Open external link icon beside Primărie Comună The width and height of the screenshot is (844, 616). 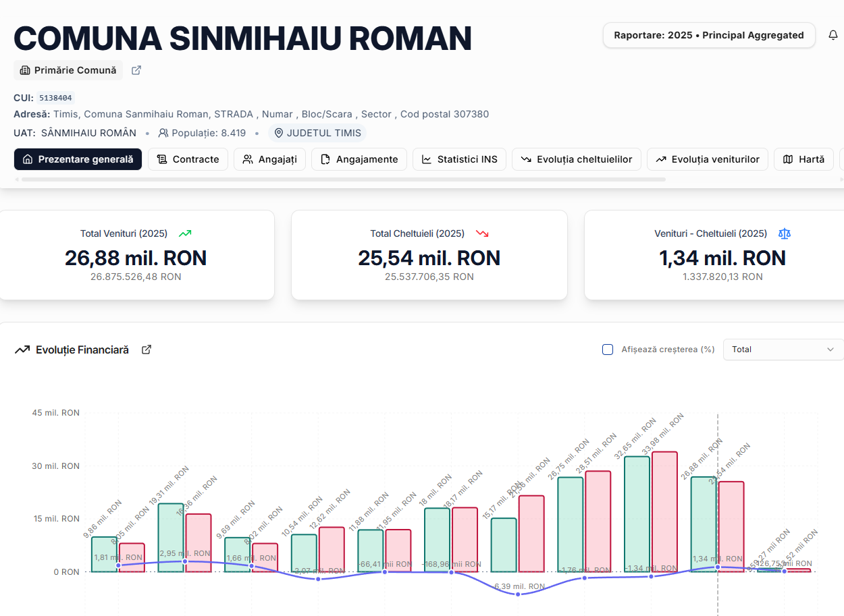pos(136,70)
